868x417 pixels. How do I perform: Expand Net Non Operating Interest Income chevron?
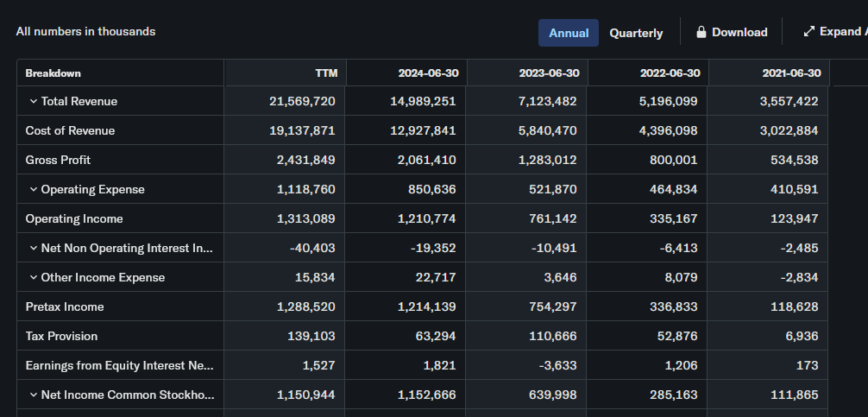pyautogui.click(x=33, y=248)
